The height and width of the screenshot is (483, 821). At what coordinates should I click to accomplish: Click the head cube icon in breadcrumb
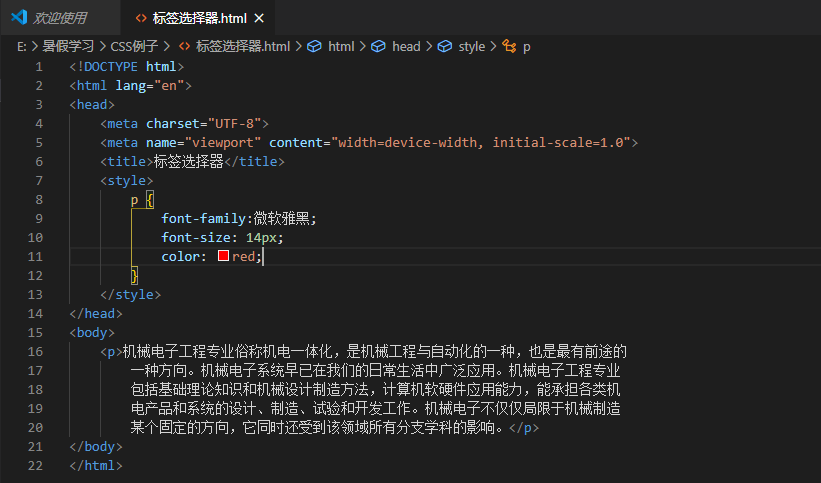click(378, 47)
